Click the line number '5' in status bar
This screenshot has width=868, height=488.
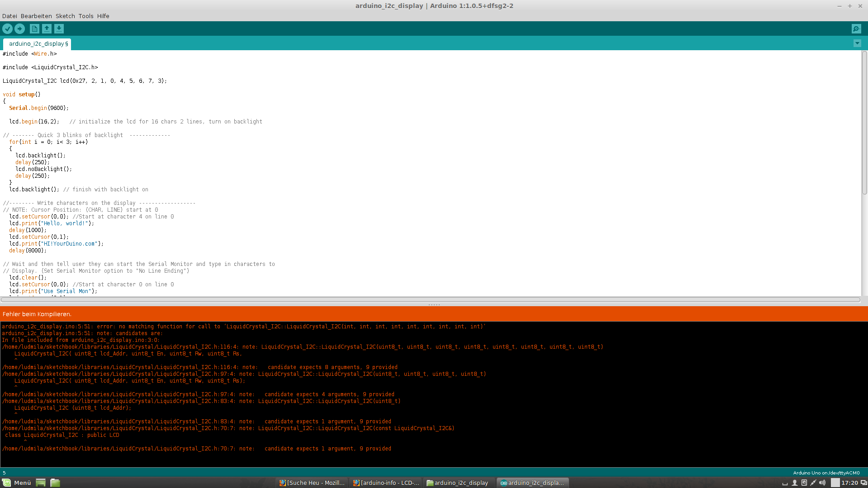point(4,473)
